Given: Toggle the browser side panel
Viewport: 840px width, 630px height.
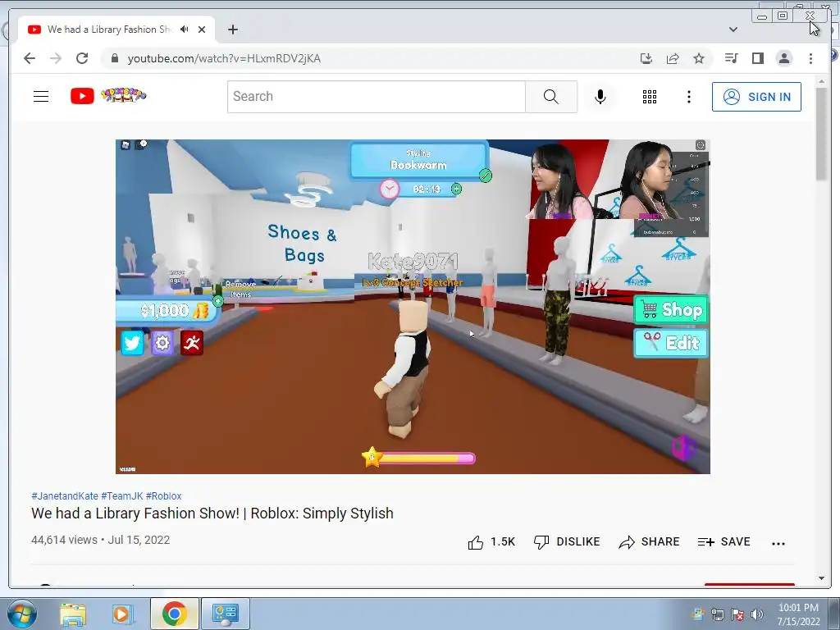Looking at the screenshot, I should (x=757, y=58).
